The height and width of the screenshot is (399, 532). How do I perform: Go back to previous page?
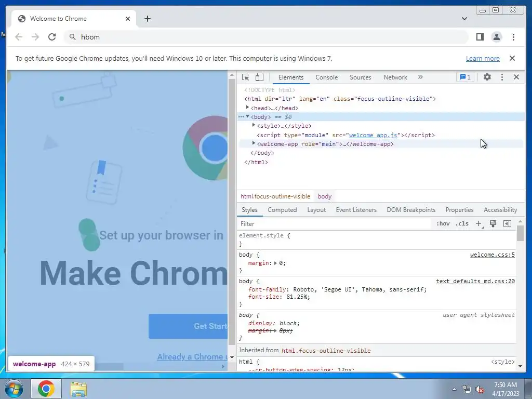(19, 37)
